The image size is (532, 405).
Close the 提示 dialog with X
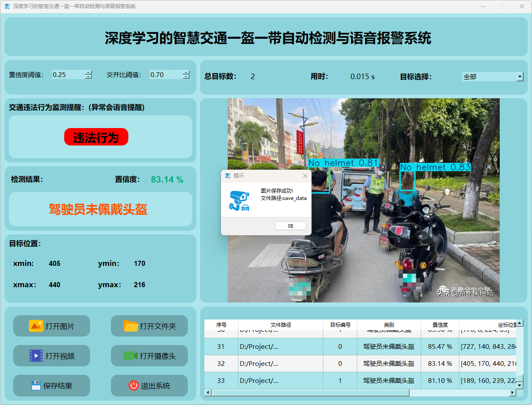click(305, 176)
